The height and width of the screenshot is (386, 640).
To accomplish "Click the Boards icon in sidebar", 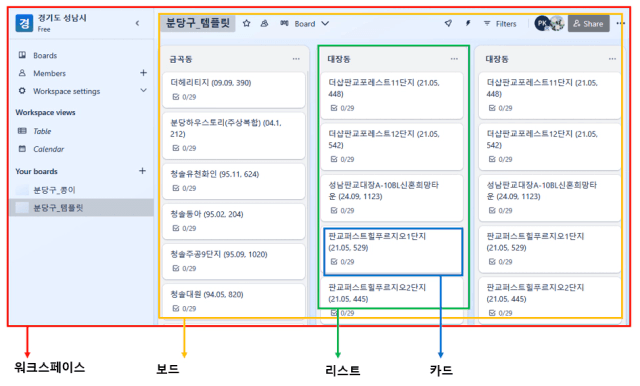I will pyautogui.click(x=22, y=55).
